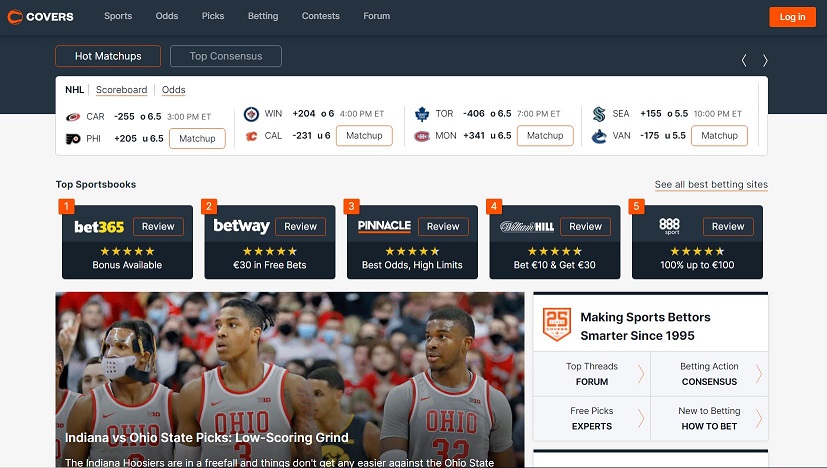Click the CAR -255 moneyline value

(x=124, y=117)
